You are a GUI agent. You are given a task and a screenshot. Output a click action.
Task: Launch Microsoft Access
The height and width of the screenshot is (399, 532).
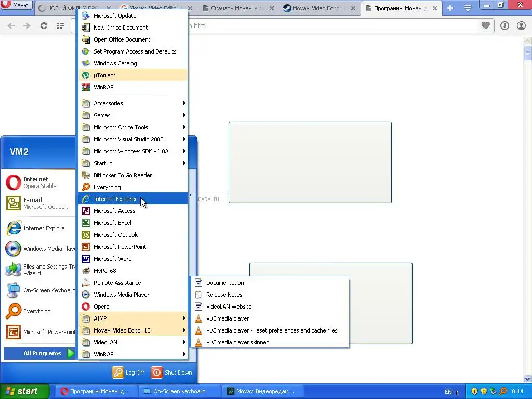133,211
